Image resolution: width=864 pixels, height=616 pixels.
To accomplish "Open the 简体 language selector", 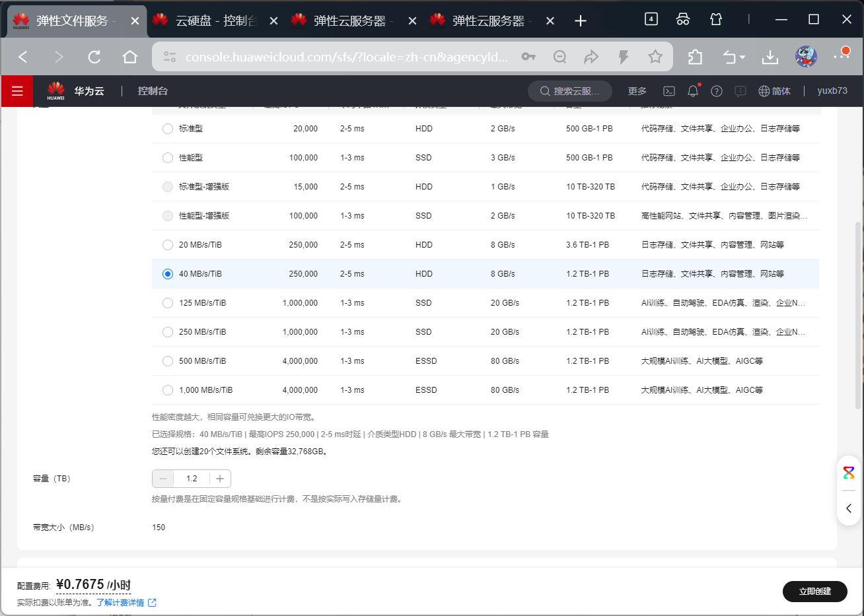I will tap(774, 91).
